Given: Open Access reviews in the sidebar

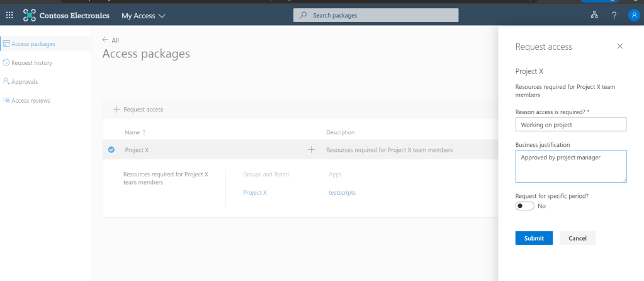Looking at the screenshot, I should coord(30,100).
